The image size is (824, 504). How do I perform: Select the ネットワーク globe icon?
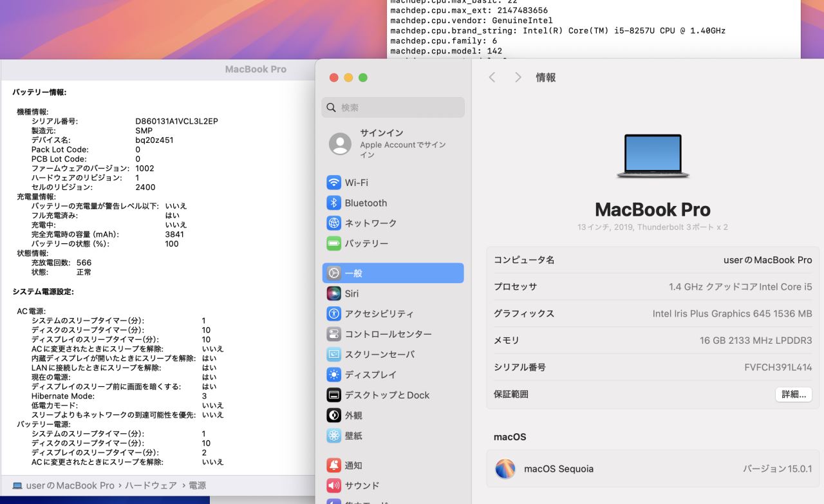[x=333, y=223]
